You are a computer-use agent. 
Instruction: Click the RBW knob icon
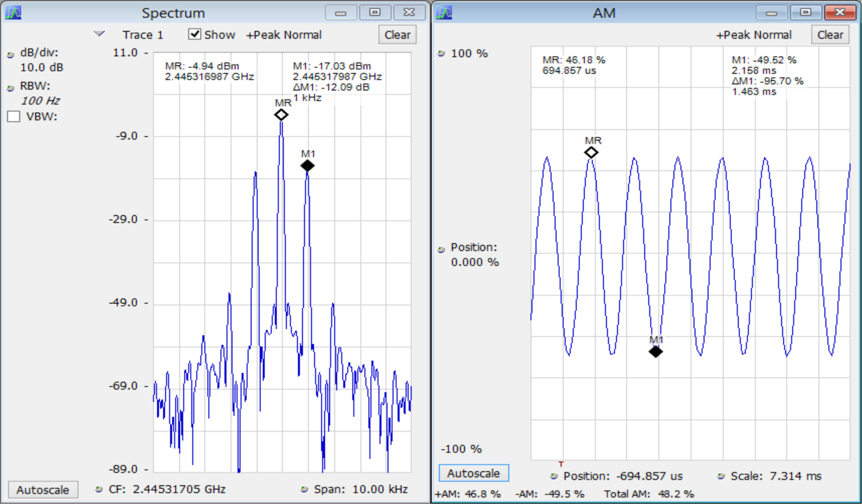point(10,88)
